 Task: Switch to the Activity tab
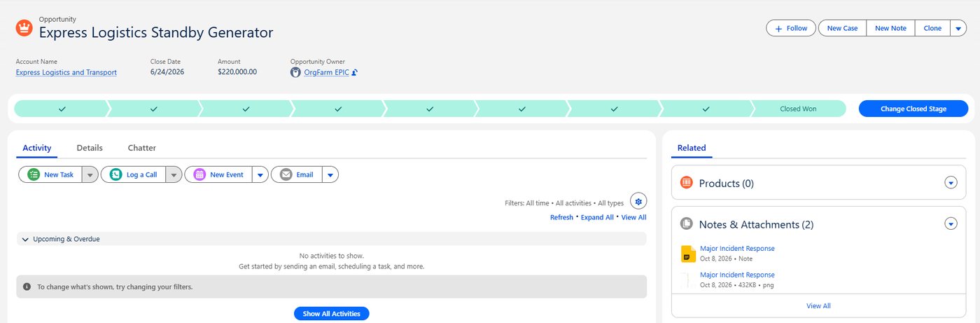(37, 148)
